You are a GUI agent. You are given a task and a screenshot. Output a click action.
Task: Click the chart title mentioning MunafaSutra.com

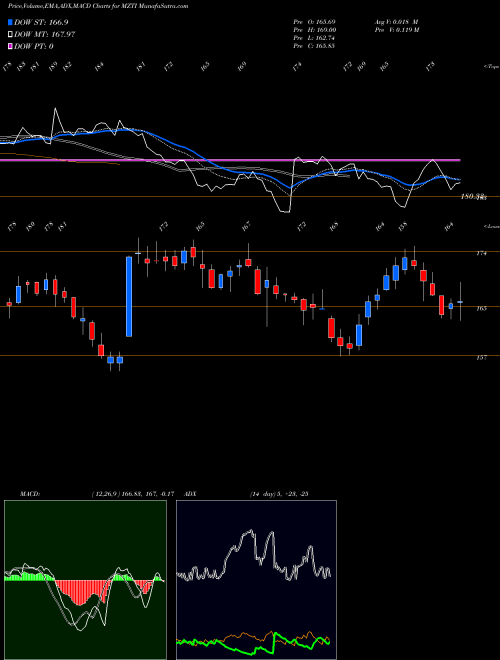pos(98,6)
